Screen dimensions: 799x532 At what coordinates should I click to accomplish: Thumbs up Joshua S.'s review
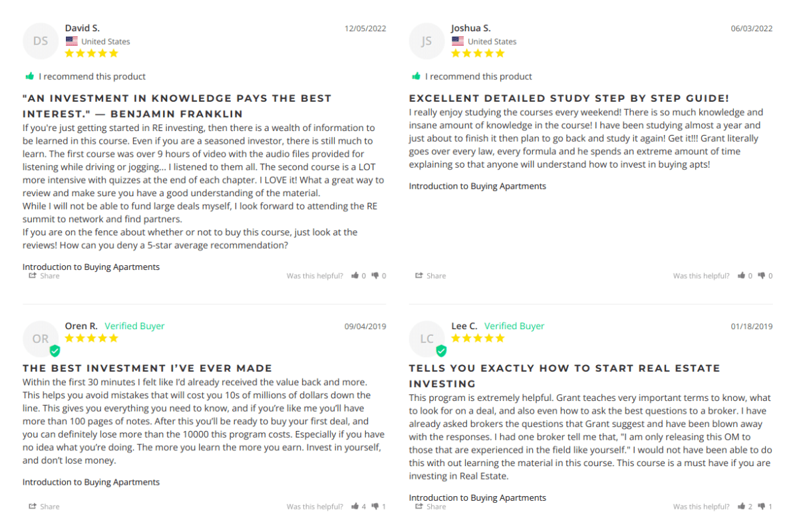click(742, 275)
